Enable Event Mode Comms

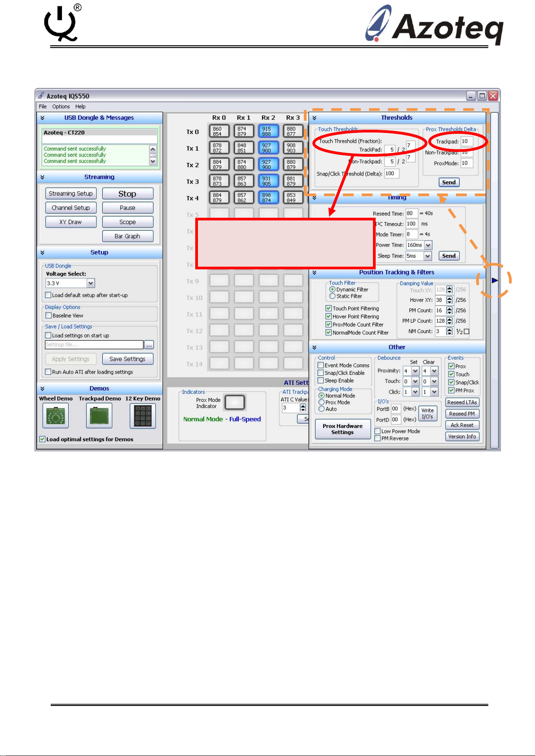tap(320, 365)
